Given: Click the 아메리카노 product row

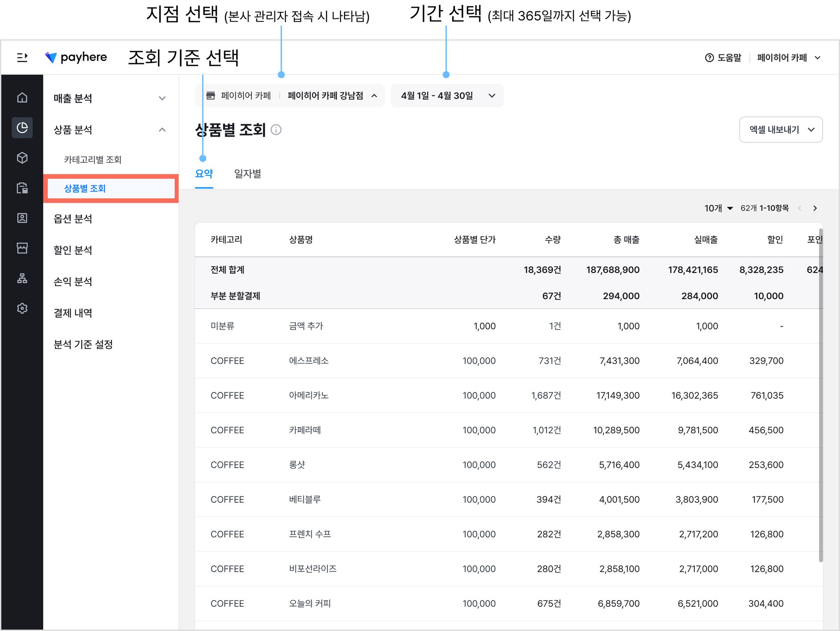Looking at the screenshot, I should tap(509, 396).
